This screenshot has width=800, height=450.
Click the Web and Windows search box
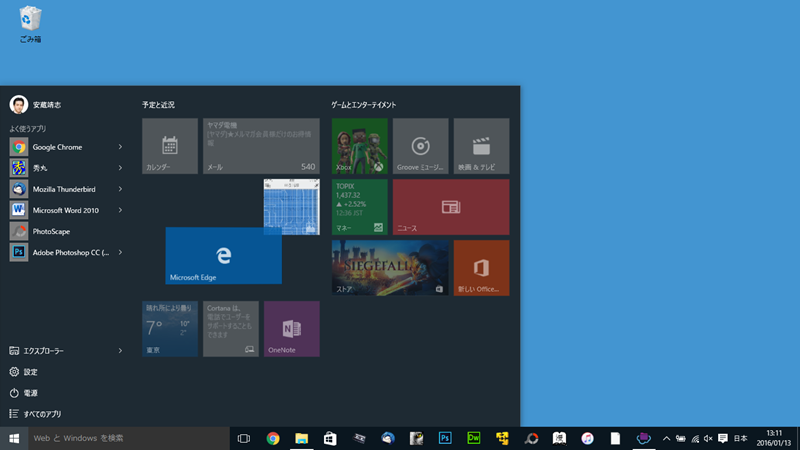[x=130, y=438]
